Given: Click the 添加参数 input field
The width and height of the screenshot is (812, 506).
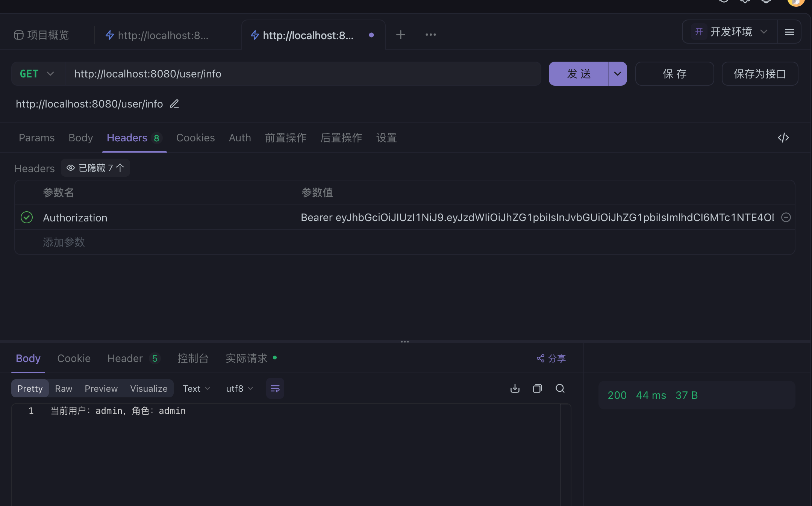Looking at the screenshot, I should (x=64, y=242).
